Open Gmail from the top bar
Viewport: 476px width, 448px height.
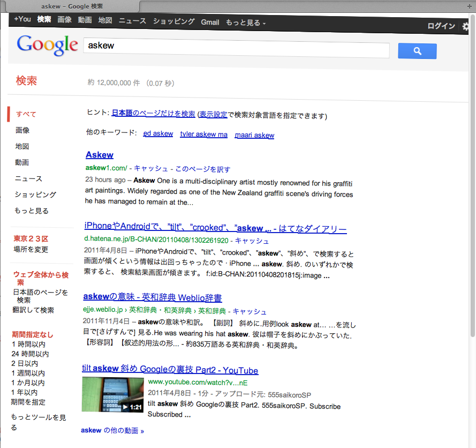pyautogui.click(x=210, y=22)
